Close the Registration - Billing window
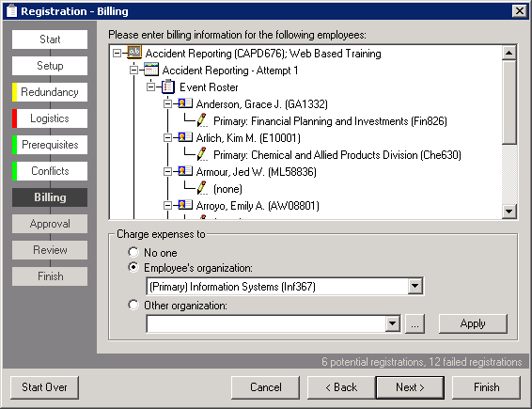 tap(520, 11)
